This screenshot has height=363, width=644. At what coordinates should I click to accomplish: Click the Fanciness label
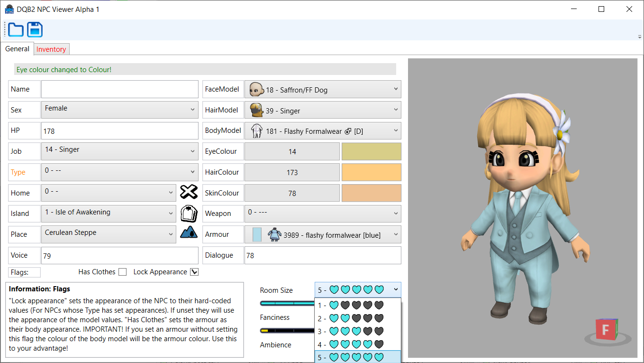pos(275,317)
